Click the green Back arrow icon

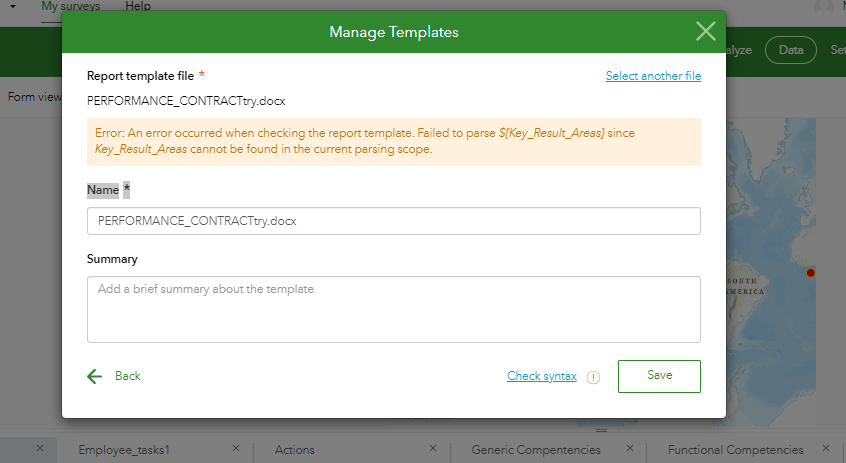click(95, 376)
